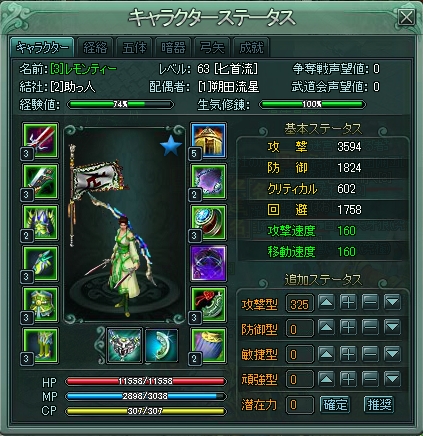The height and width of the screenshot is (436, 423).
Task: Click the 確定 confirm button
Action: [x=335, y=405]
